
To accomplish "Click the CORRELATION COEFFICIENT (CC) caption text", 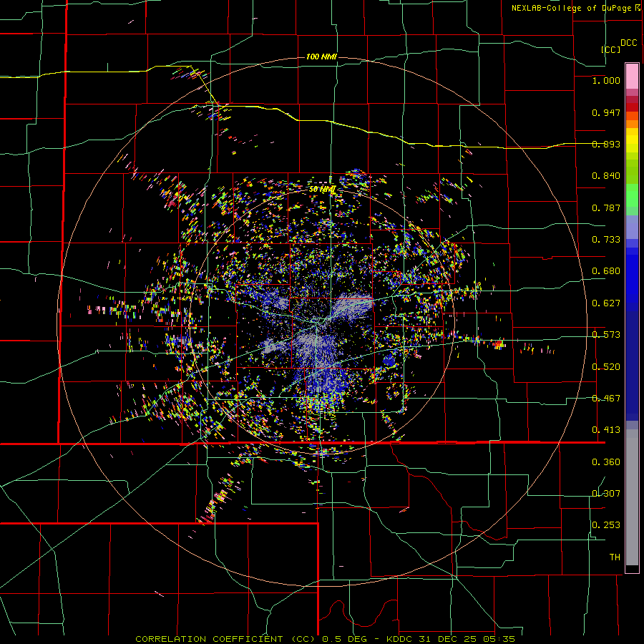I will coord(225,639).
